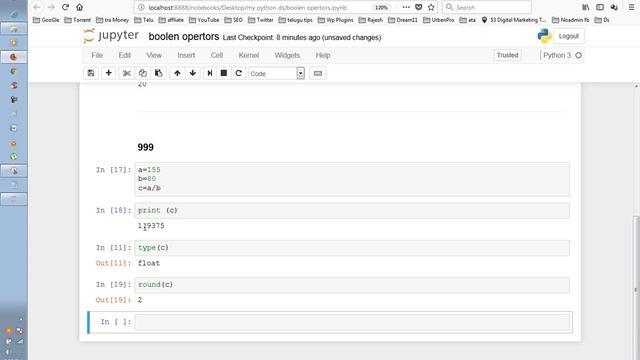
Task: Select the cell containing round(c)
Action: tap(352, 285)
